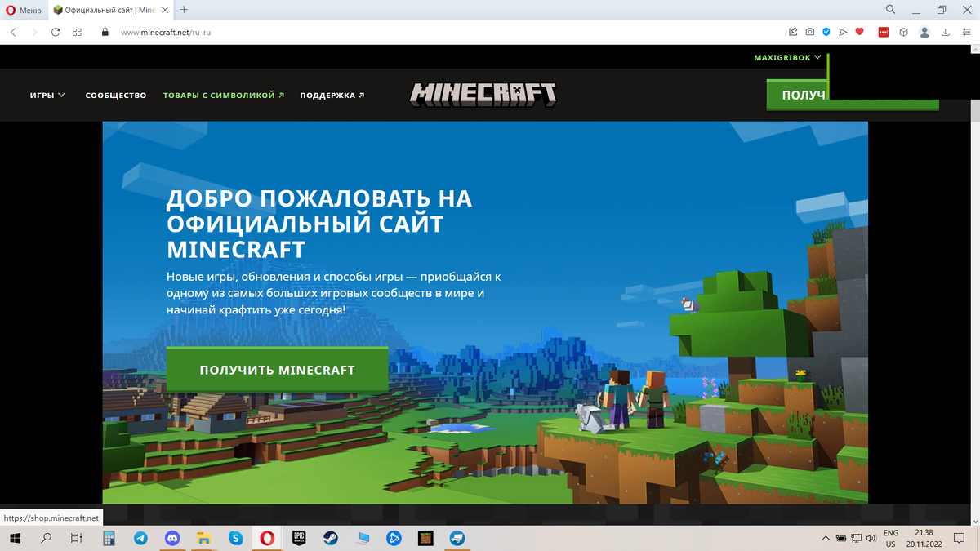980x551 pixels.
Task: Open the Opera Меню button
Action: pyautogui.click(x=24, y=10)
